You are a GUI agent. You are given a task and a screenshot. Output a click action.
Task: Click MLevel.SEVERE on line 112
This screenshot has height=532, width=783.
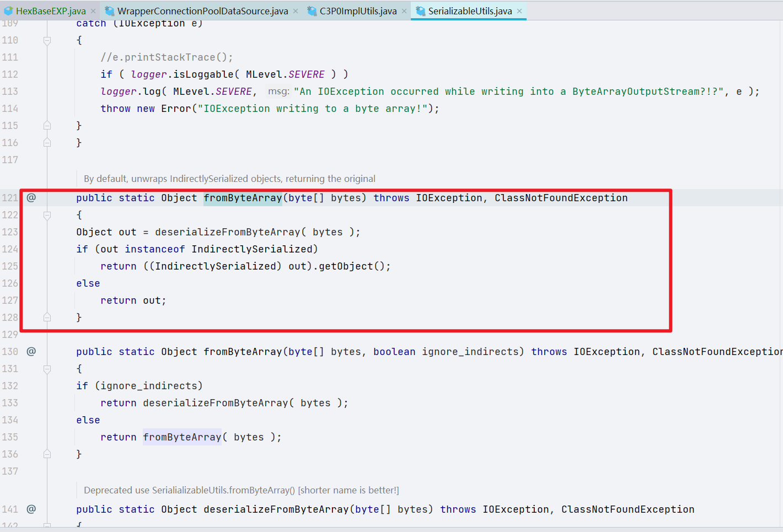(285, 74)
